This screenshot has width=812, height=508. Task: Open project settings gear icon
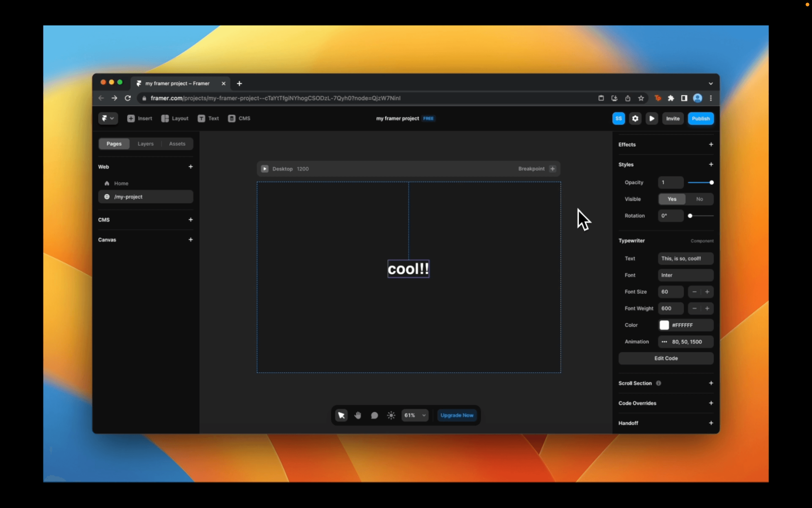click(635, 118)
